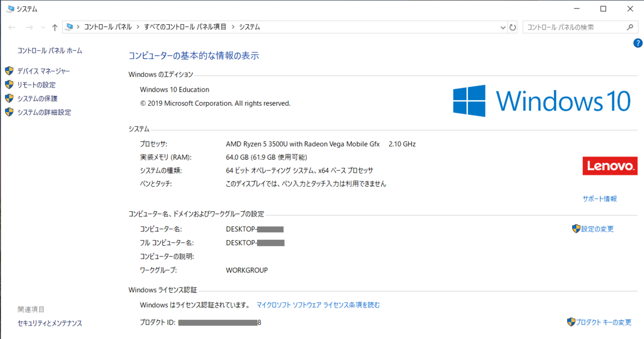Open マイクロソフト ソフトウェア ライセンス条項を読む link

click(318, 305)
